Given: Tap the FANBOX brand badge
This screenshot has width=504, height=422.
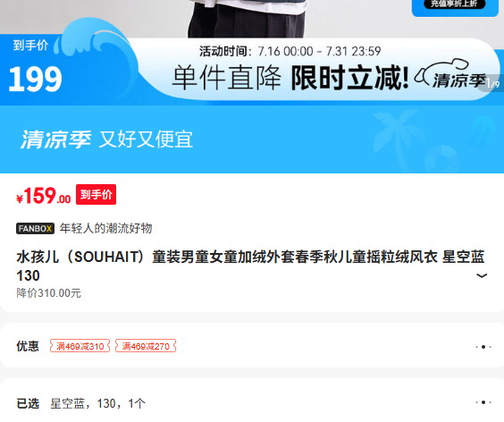Looking at the screenshot, I should (x=35, y=228).
